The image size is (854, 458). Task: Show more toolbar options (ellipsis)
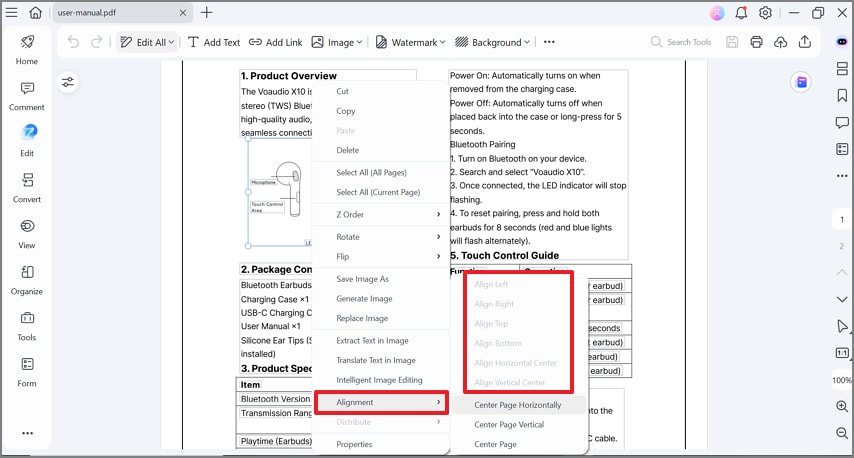pos(549,42)
